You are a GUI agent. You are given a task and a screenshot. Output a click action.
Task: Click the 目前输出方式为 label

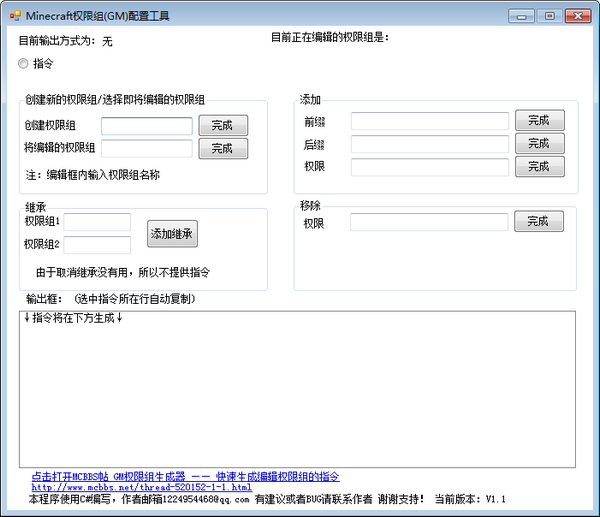coord(57,41)
